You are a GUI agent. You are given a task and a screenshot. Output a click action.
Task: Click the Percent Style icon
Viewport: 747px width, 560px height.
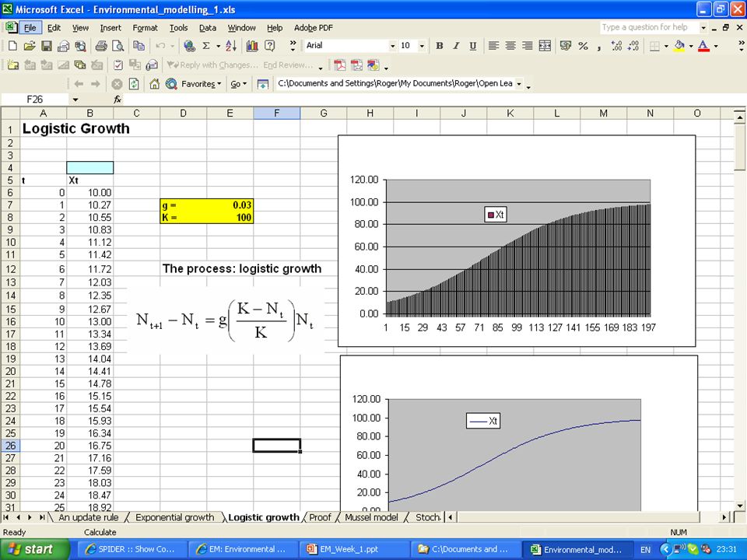[x=583, y=46]
